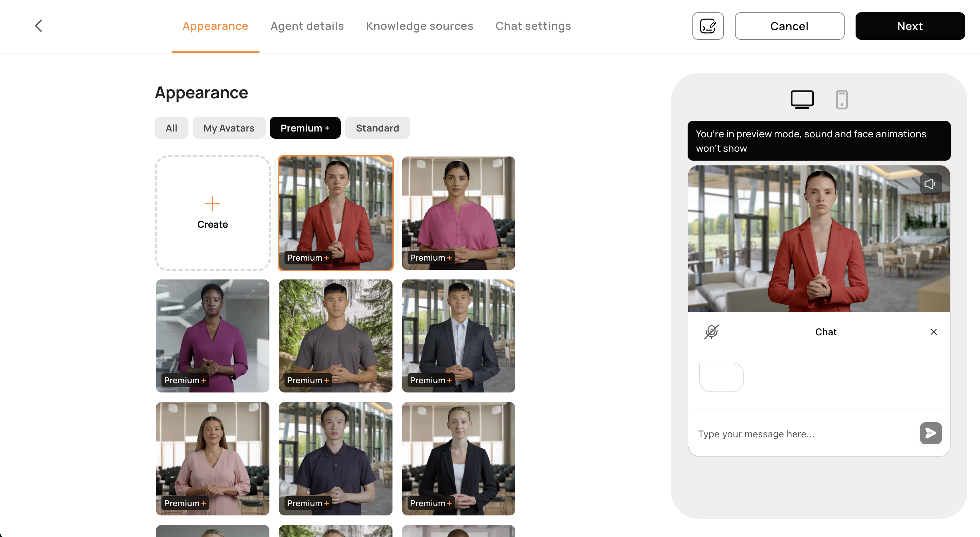Send the message with the arrow icon
This screenshot has height=537, width=980.
[931, 433]
